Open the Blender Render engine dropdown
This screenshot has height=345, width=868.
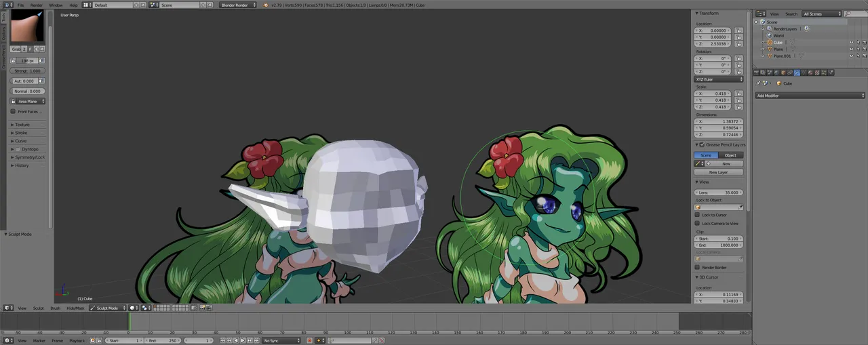tap(238, 5)
